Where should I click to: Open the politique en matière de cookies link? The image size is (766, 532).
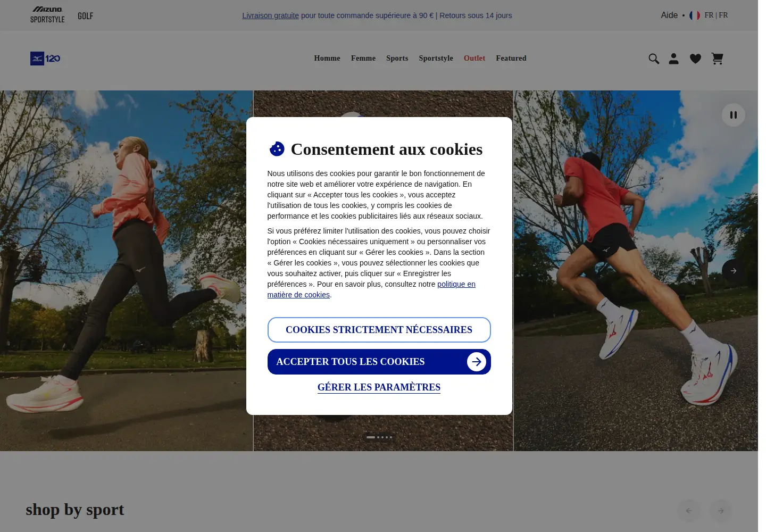tap(371, 289)
